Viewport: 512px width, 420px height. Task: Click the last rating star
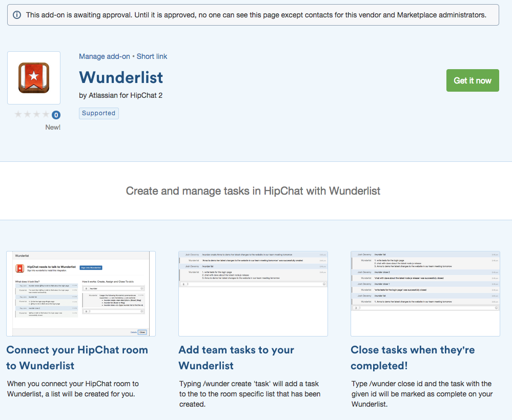point(46,115)
